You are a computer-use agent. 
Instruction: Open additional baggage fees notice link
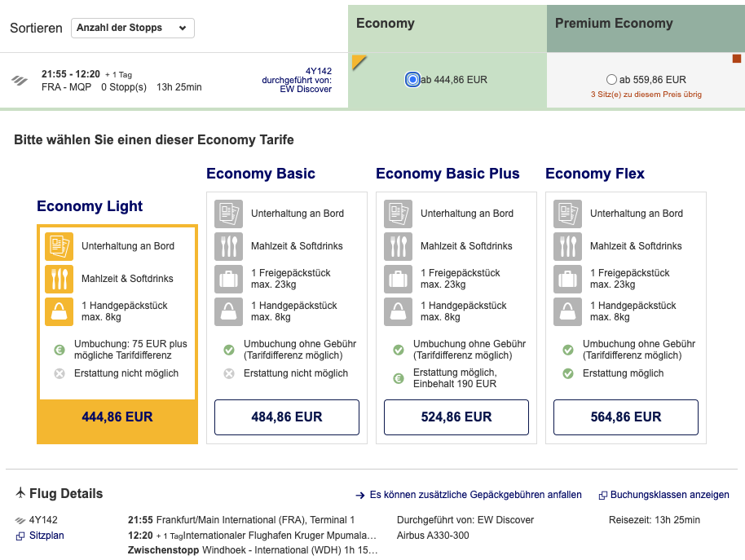pos(469,495)
